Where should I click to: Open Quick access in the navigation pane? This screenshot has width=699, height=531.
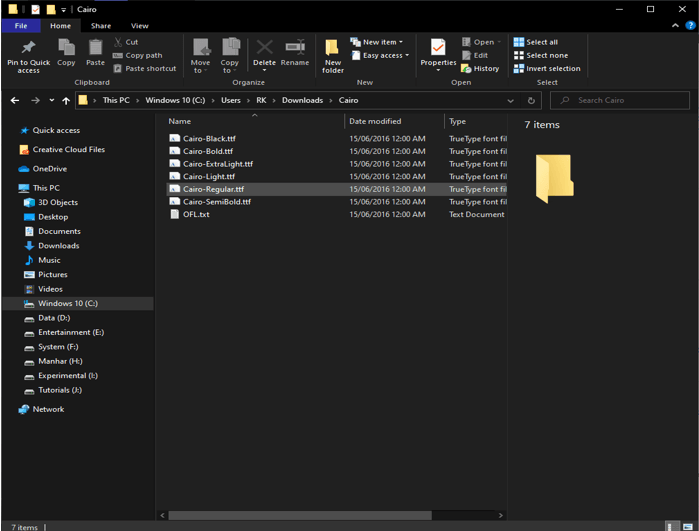pos(56,131)
